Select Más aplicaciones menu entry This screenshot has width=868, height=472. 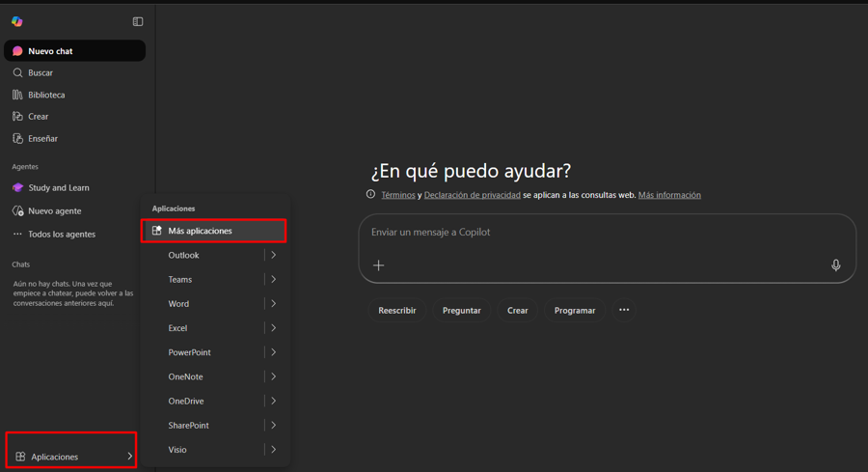click(x=214, y=231)
